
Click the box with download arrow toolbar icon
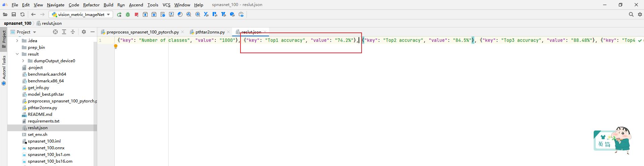pyautogui.click(x=145, y=14)
